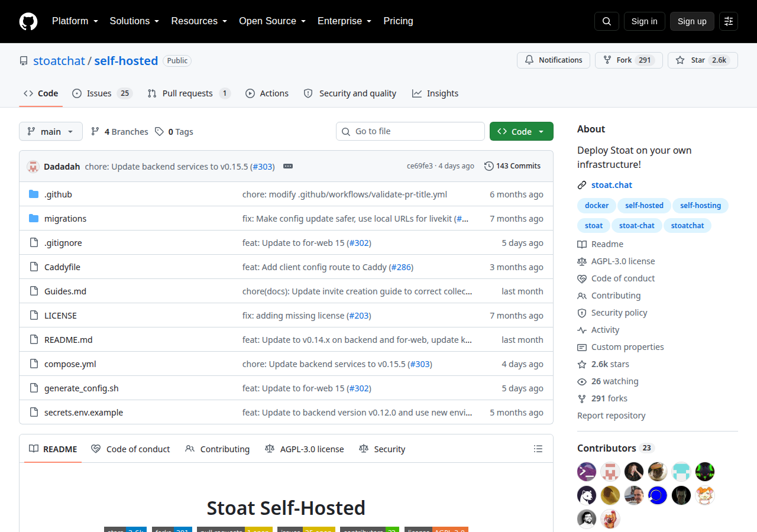Focus the Go to file field
The image size is (757, 532).
[x=410, y=131]
